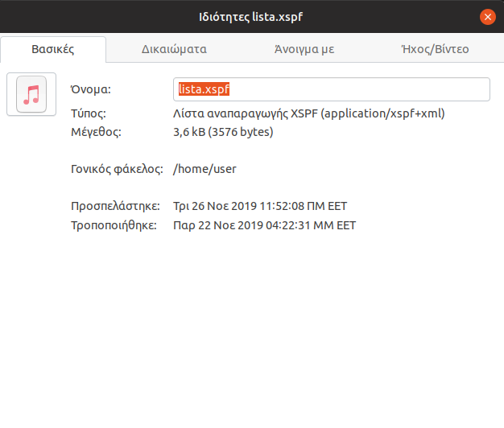Close the Ιδιότητες lista.xspf window

coord(488,17)
